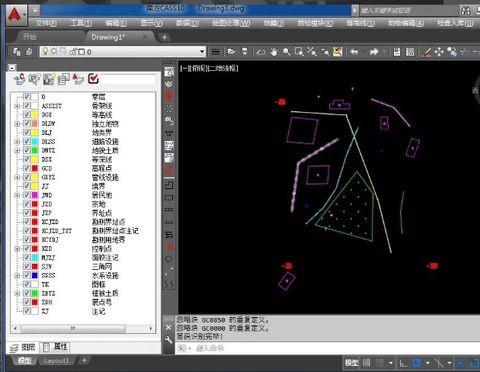Expand the JMD layer tree node
This screenshot has height=372, width=480.
(x=17, y=195)
